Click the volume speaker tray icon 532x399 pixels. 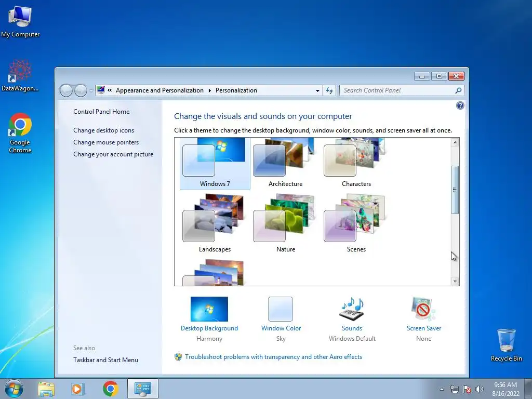[479, 389]
